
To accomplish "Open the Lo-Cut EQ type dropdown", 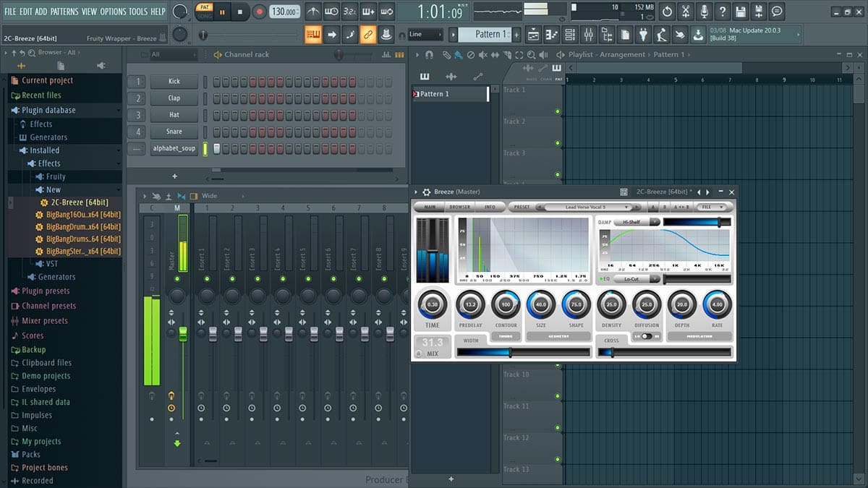I will point(637,279).
